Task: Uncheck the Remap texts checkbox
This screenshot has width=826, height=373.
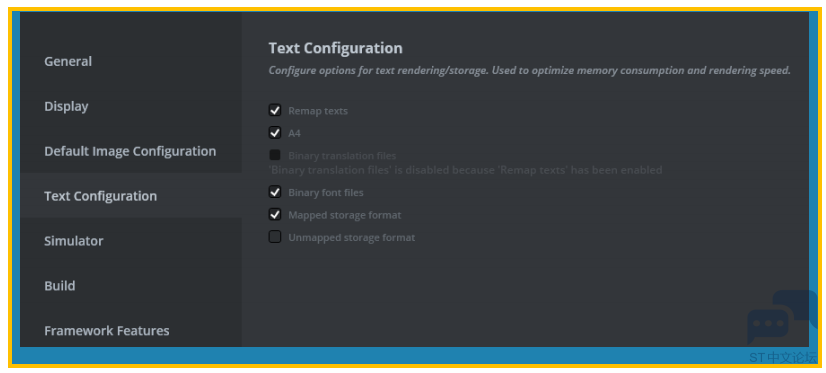Action: pyautogui.click(x=275, y=111)
